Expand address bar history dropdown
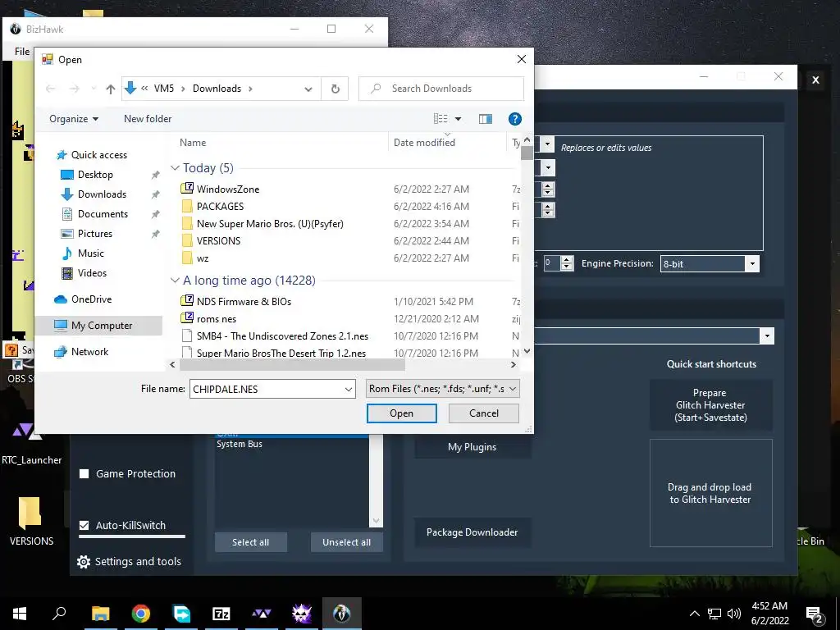The width and height of the screenshot is (840, 630). tap(308, 89)
